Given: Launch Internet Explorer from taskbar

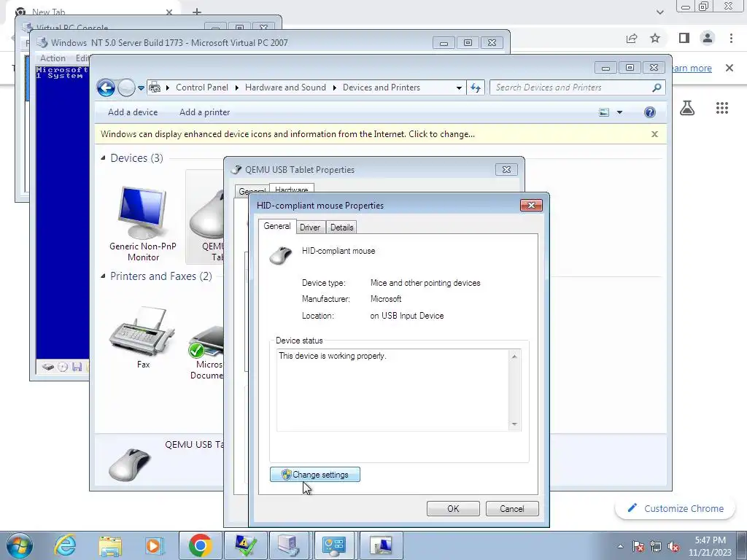Looking at the screenshot, I should tap(65, 545).
